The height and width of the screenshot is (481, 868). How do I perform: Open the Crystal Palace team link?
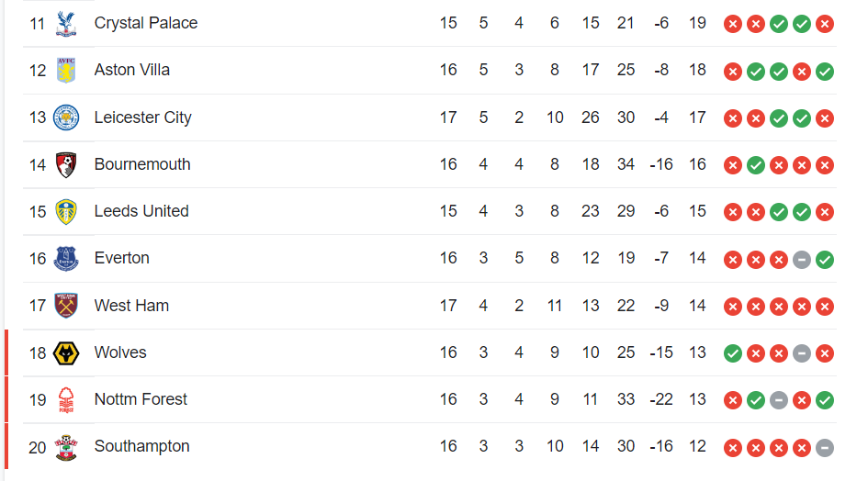tap(146, 23)
